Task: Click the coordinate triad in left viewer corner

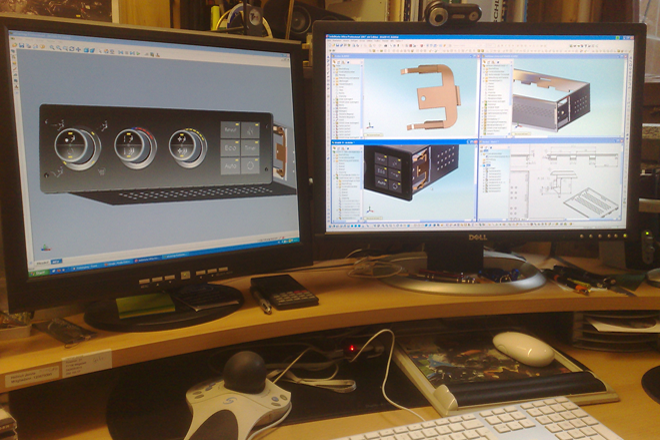Action: click(46, 248)
